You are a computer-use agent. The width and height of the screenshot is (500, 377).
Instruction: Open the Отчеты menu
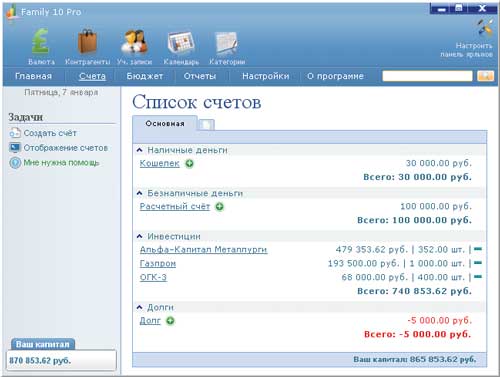[200, 76]
